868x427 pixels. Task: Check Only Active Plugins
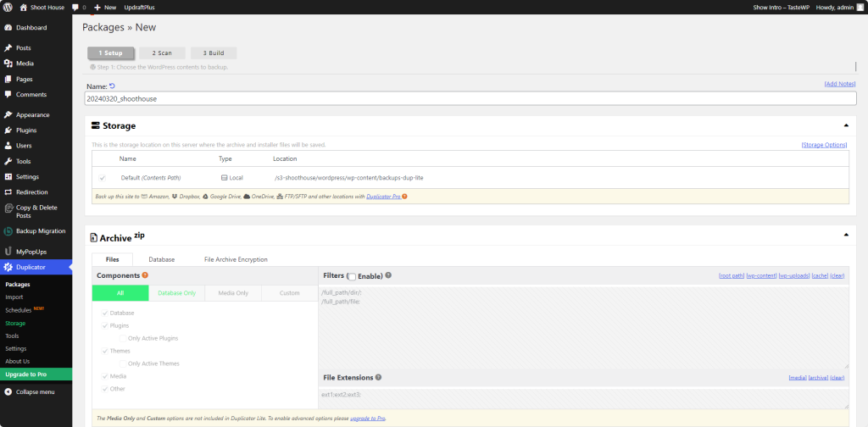tap(123, 338)
